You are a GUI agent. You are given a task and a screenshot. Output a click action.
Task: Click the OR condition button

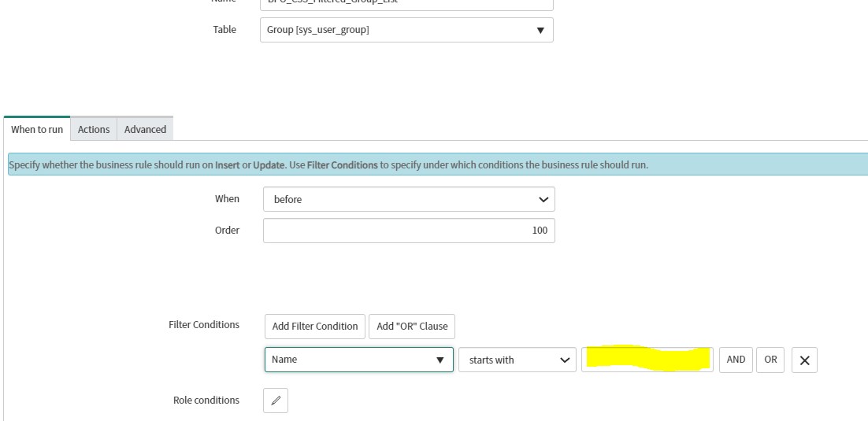coord(770,360)
